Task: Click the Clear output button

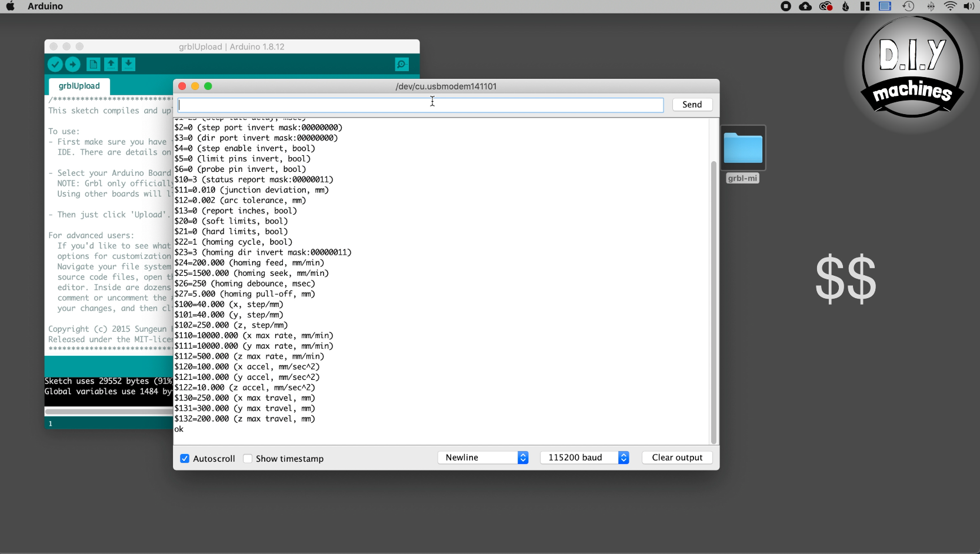Action: tap(677, 458)
